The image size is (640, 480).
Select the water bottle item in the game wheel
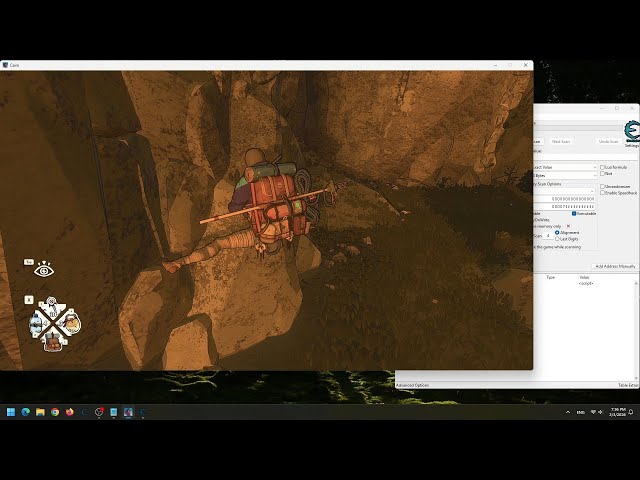click(x=36, y=325)
